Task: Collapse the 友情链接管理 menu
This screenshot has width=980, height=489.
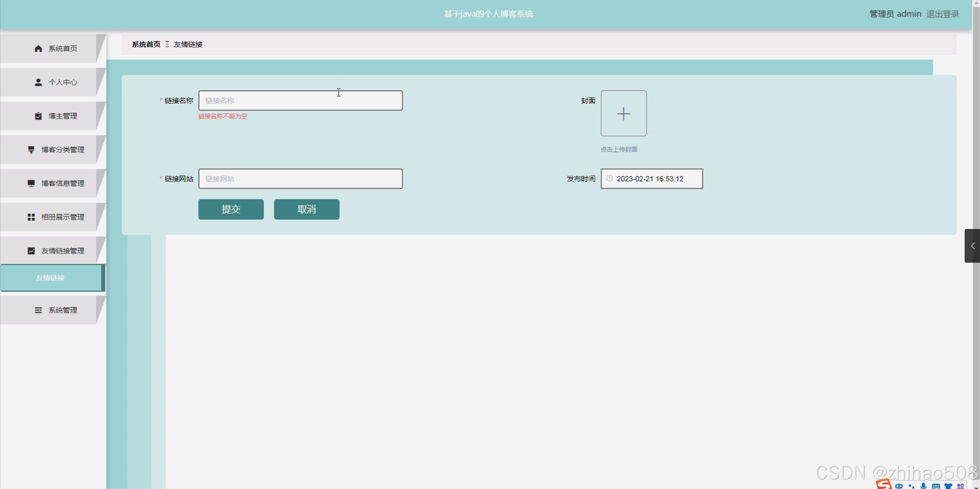Action: pos(62,251)
